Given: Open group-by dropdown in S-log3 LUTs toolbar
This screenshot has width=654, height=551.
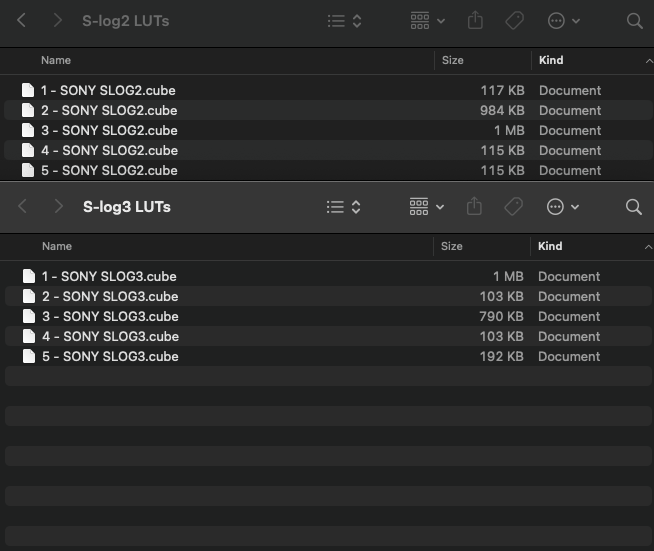Looking at the screenshot, I should [427, 207].
